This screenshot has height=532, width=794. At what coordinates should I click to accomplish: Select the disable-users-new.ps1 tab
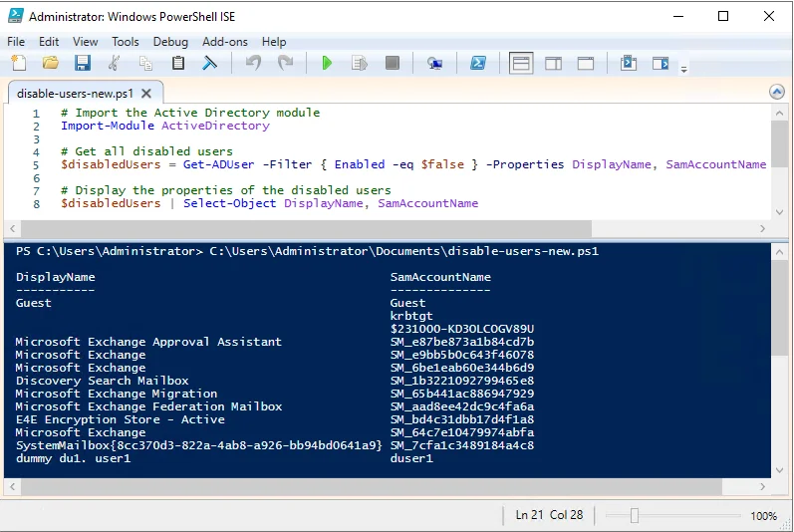[x=75, y=94]
